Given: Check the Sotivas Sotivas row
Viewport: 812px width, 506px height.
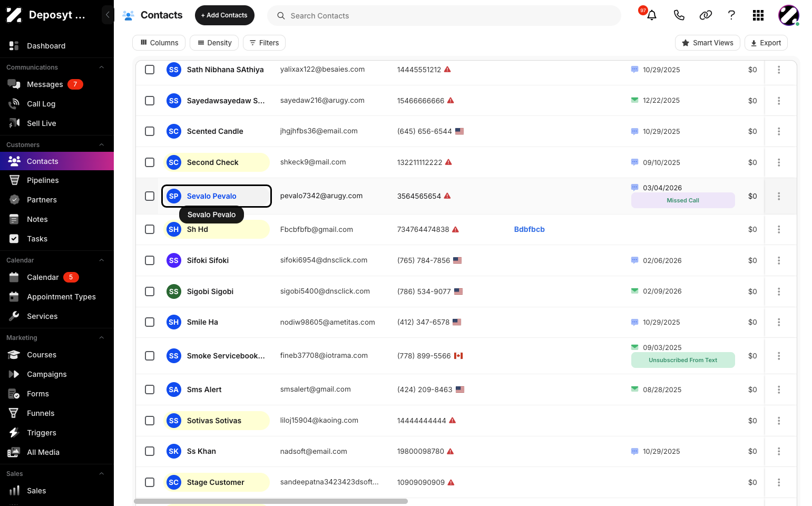Looking at the screenshot, I should (150, 421).
